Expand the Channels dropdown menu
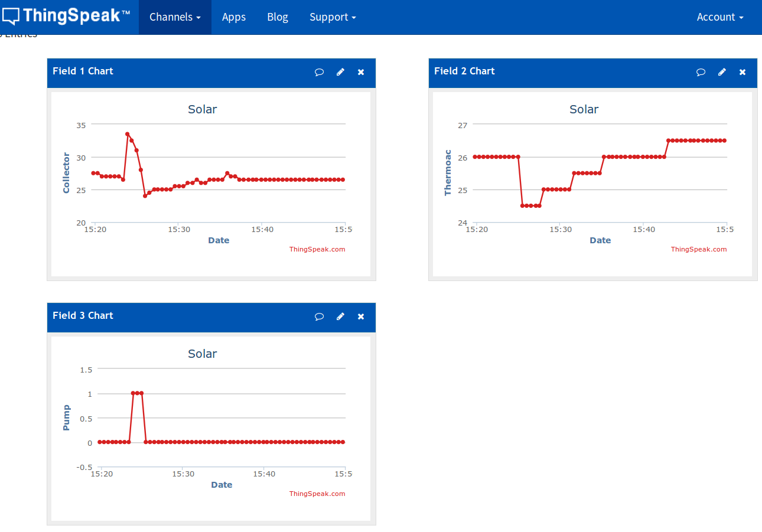The height and width of the screenshot is (532, 762). (x=175, y=17)
